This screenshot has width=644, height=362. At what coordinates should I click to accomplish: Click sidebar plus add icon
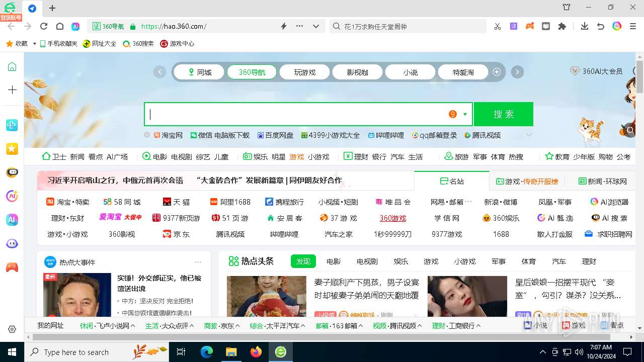pyautogui.click(x=12, y=89)
